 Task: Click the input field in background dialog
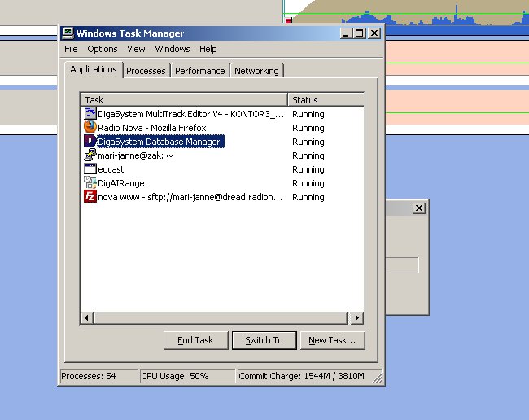(x=402, y=265)
